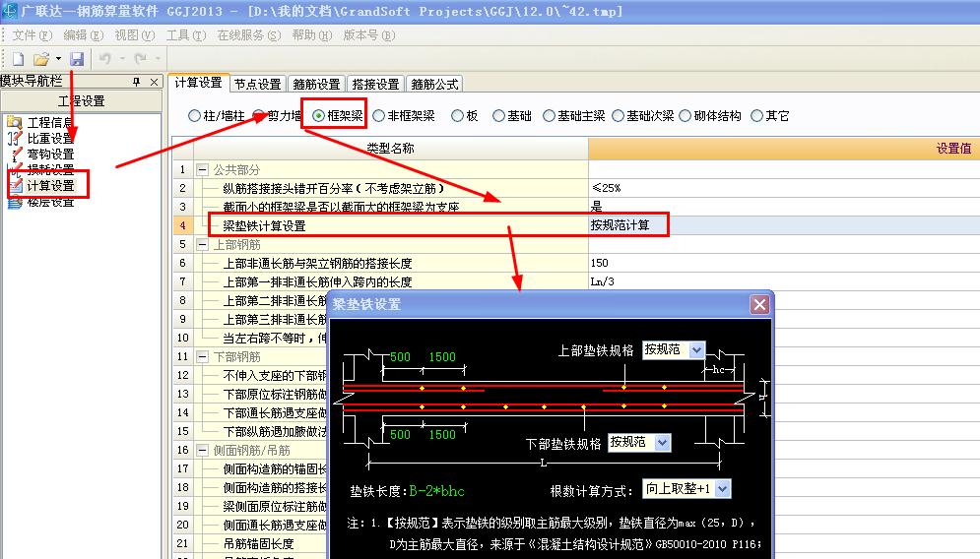Screen dimensions: 980x559
Task: Select 弯钩设置 in the navigation panel
Action: [x=50, y=154]
